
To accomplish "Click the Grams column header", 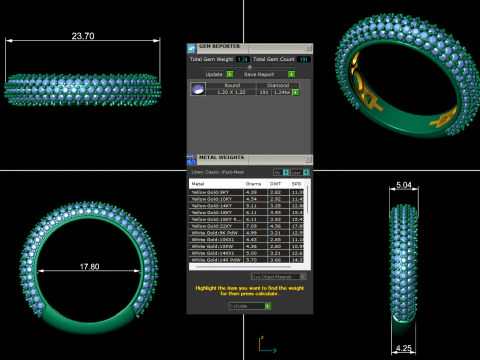I will [255, 184].
